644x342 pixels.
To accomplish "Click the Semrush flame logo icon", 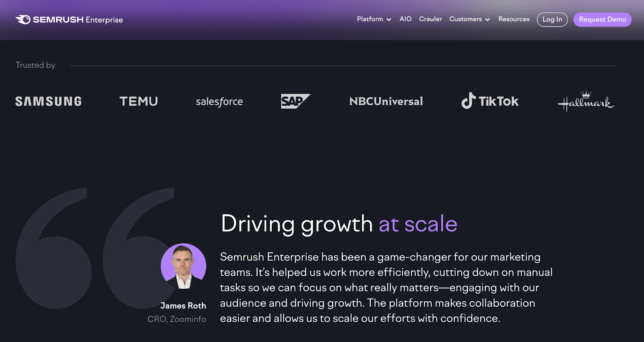I will click(23, 20).
